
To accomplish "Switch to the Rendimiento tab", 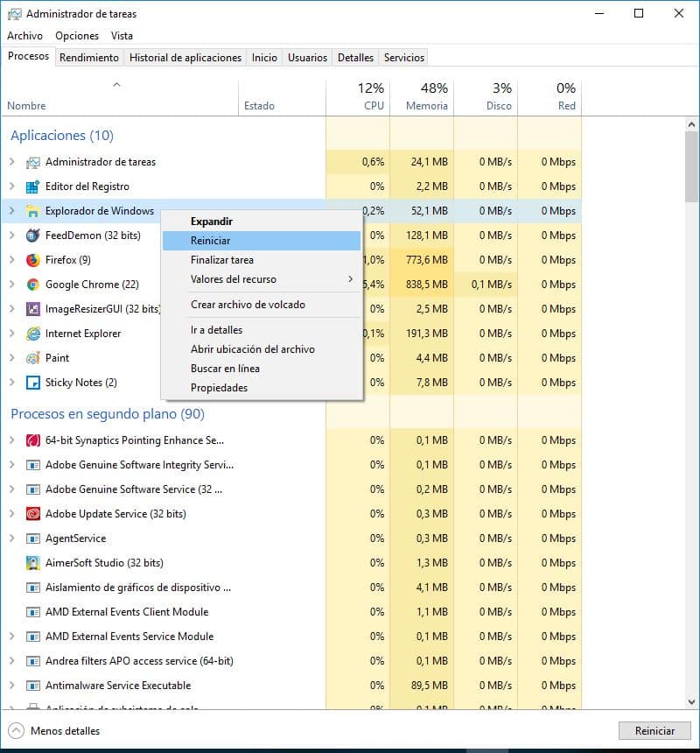I will [89, 58].
